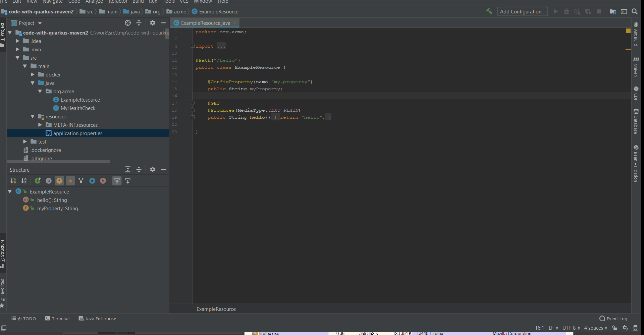Open project settings from Project panel gear
This screenshot has height=335, width=644.
coord(153,23)
